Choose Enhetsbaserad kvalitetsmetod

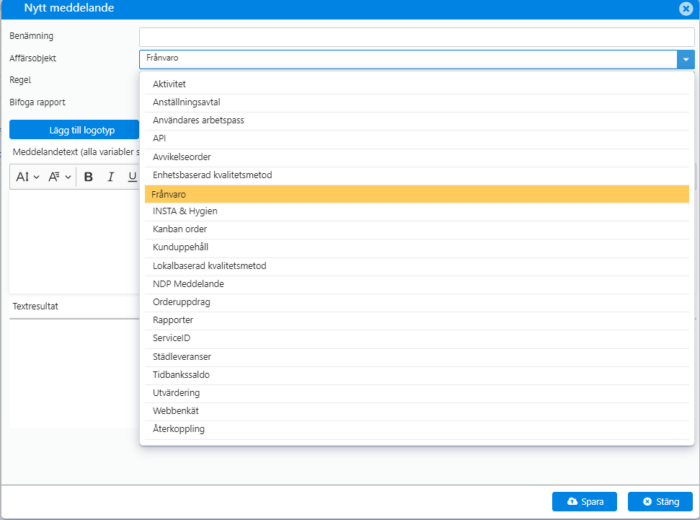pyautogui.click(x=417, y=175)
